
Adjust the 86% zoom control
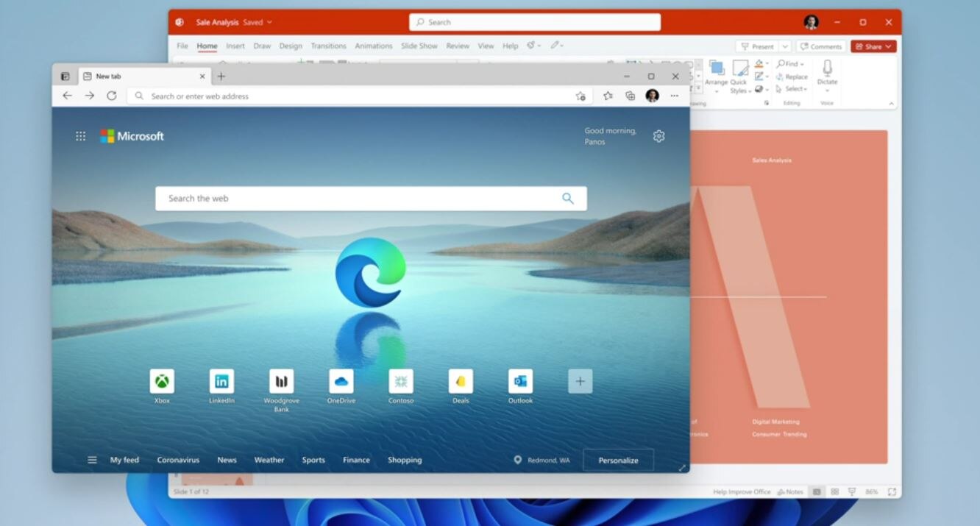coord(870,491)
